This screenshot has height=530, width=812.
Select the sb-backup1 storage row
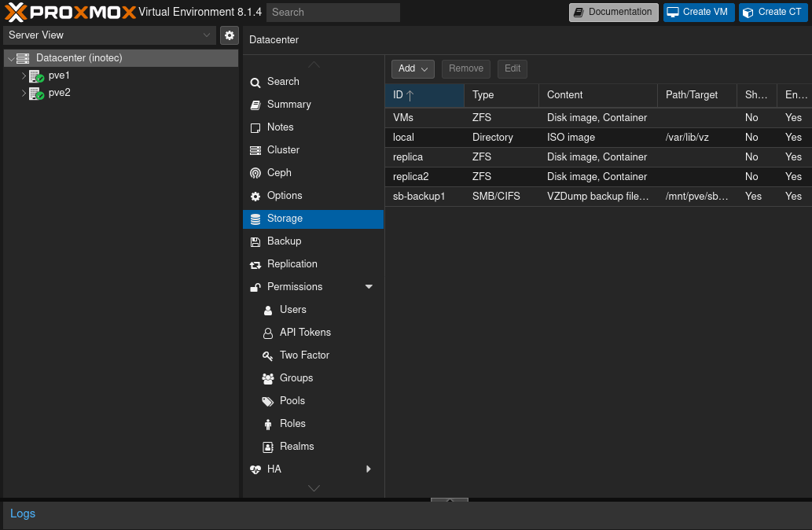pyautogui.click(x=598, y=197)
